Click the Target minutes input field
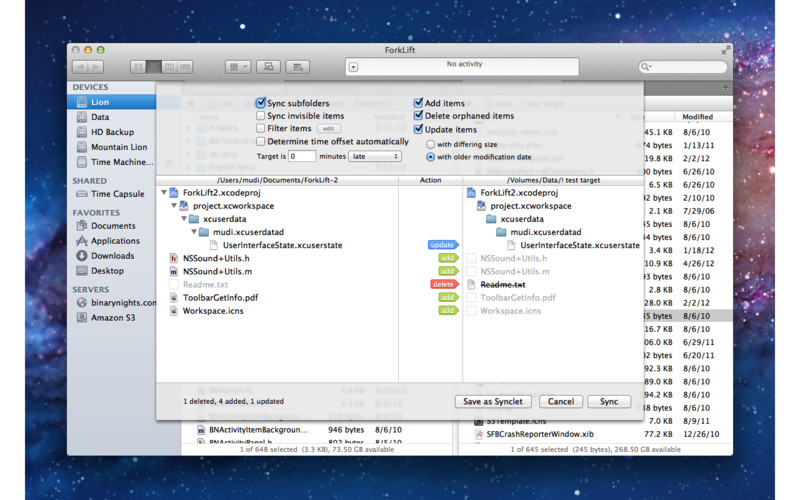 click(x=303, y=157)
